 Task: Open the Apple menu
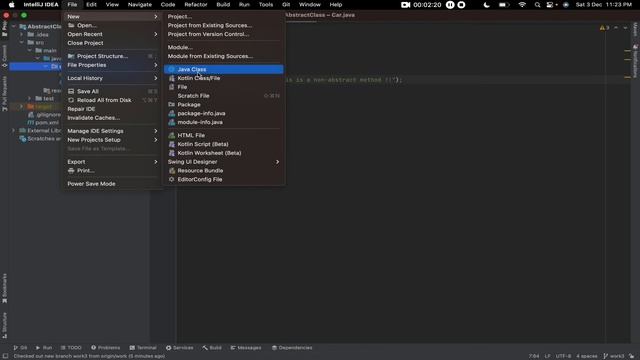(11, 4)
